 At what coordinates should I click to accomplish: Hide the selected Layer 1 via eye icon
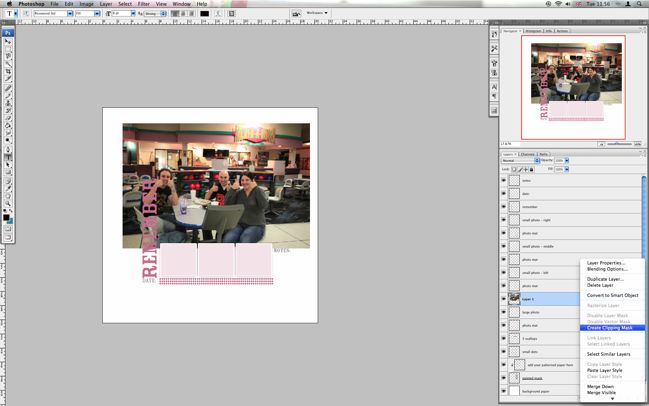[504, 299]
